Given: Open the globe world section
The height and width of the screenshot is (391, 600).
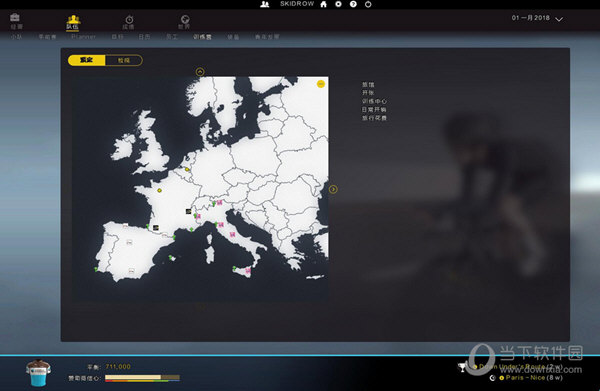Looking at the screenshot, I should click(185, 19).
